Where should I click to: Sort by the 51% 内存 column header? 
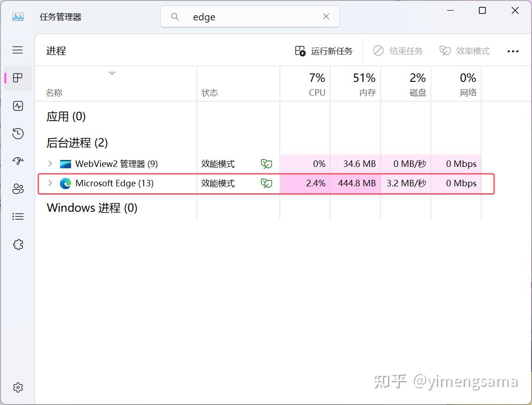tap(355, 84)
